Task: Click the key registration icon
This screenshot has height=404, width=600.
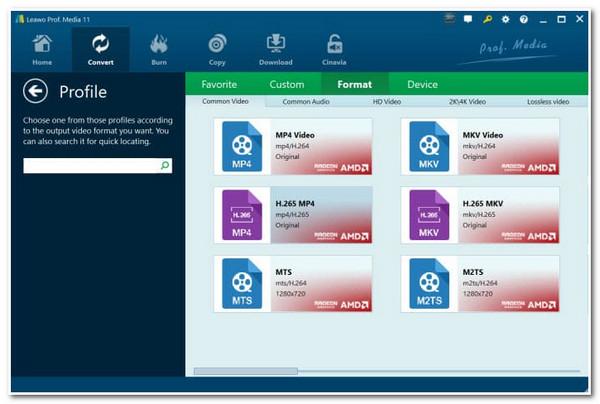Action: click(x=487, y=19)
